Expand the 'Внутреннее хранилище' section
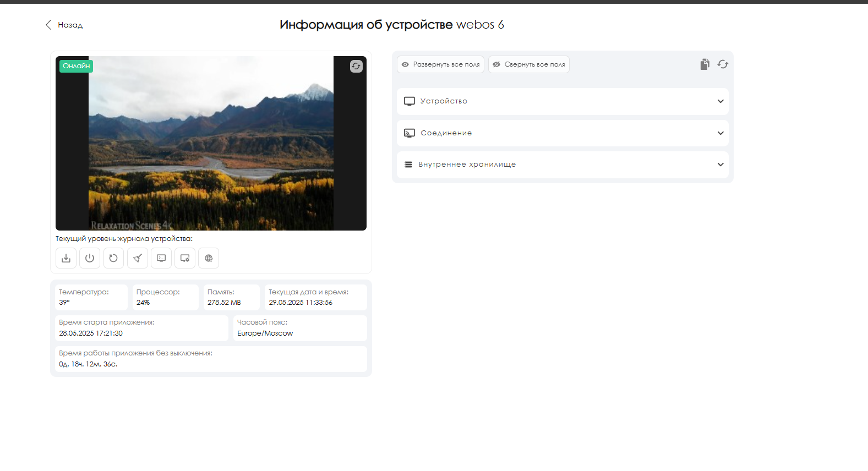Screen dimensions: 868x471 point(563,165)
